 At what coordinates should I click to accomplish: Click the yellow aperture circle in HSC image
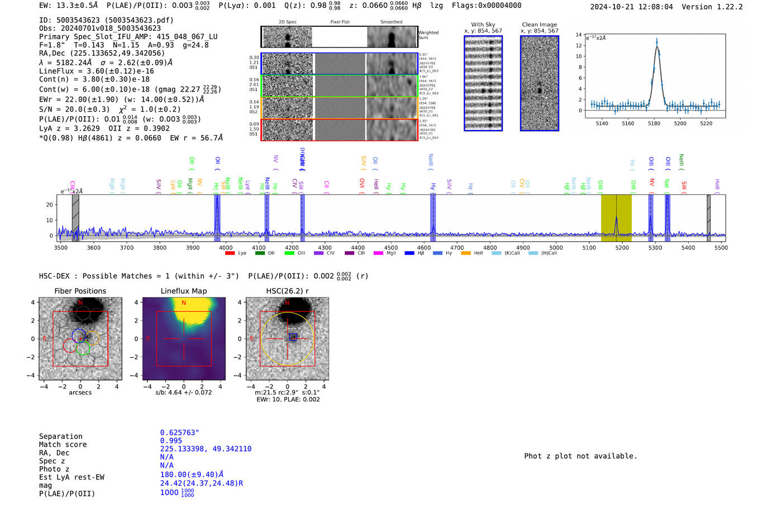pos(288,339)
